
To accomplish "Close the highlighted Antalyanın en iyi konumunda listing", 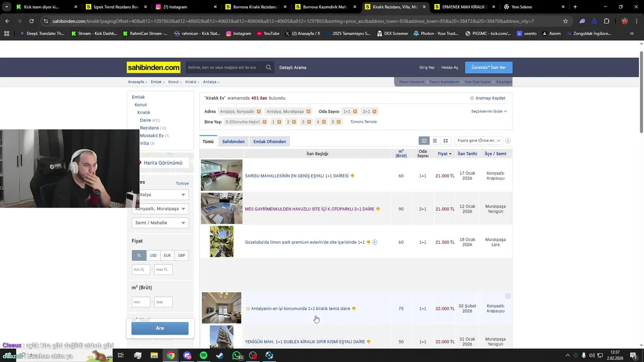I will [x=508, y=296].
